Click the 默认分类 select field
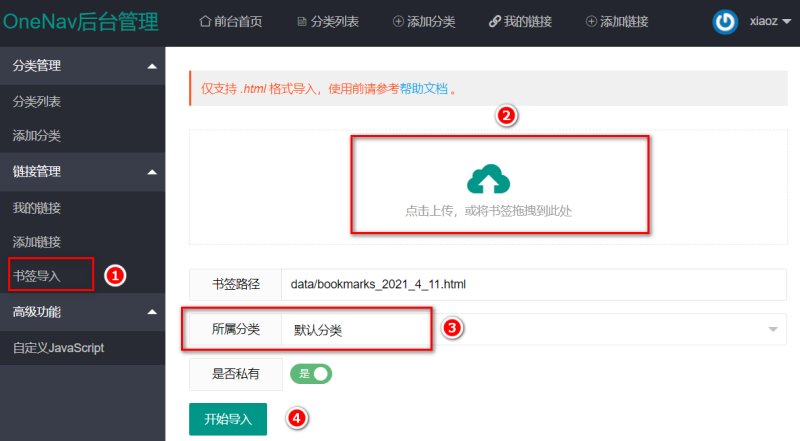 coord(534,330)
